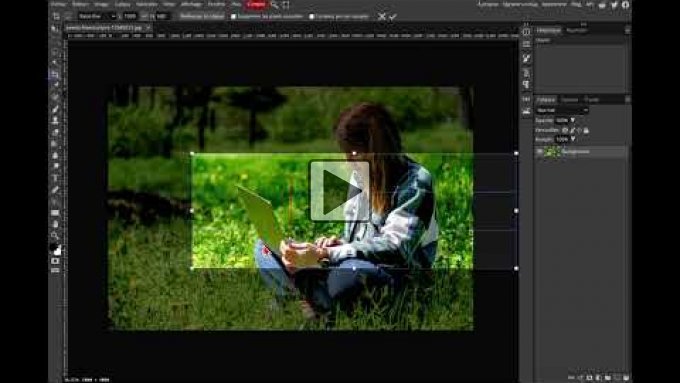Open the Blog link in top bar

tap(576, 4)
